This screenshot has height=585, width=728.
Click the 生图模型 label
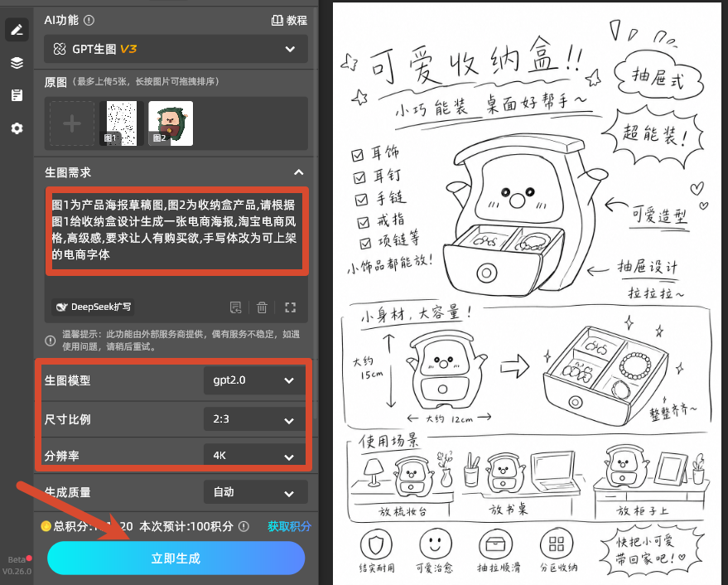click(67, 380)
